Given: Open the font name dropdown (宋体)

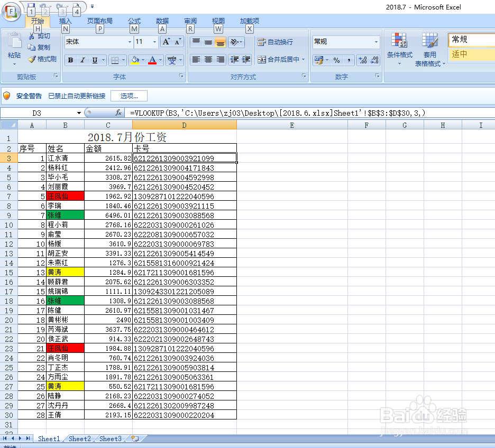Looking at the screenshot, I should (130, 42).
